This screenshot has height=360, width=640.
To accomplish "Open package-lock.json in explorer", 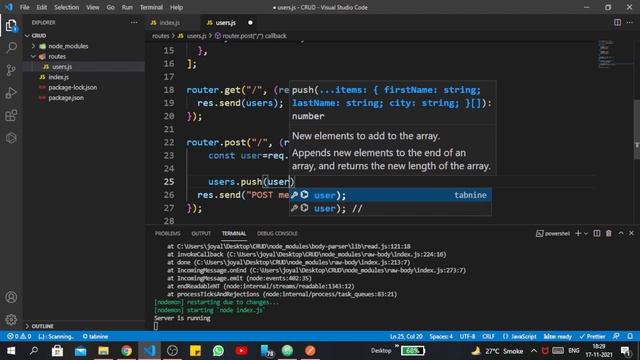I will pyautogui.click(x=84, y=87).
